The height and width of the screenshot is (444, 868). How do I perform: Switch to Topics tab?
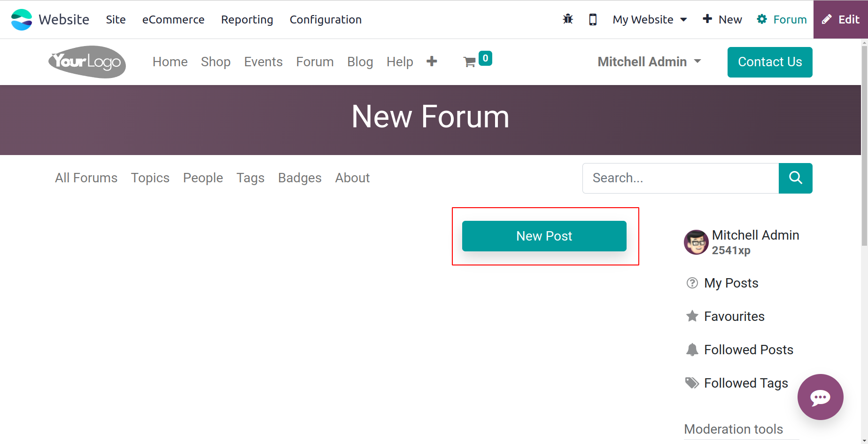pos(150,178)
